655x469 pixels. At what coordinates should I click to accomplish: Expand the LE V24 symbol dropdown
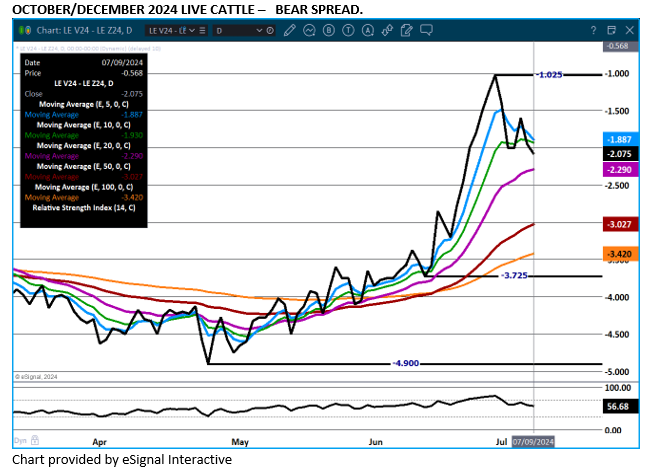coord(191,31)
